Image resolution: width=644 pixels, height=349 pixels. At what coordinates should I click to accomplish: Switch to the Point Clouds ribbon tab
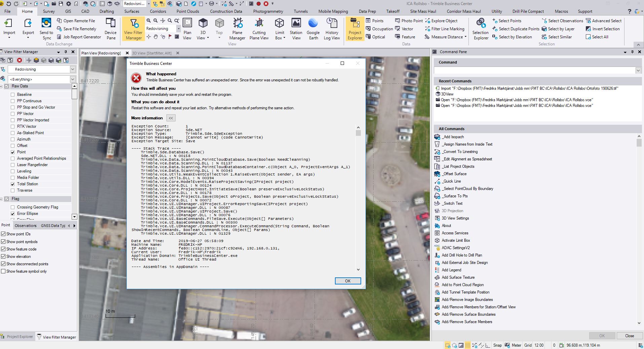click(188, 11)
